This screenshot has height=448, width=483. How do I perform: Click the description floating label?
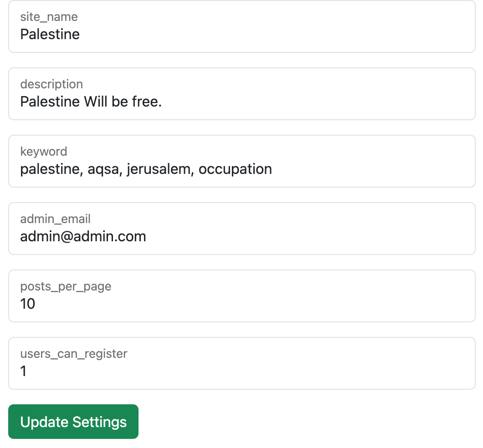click(51, 84)
